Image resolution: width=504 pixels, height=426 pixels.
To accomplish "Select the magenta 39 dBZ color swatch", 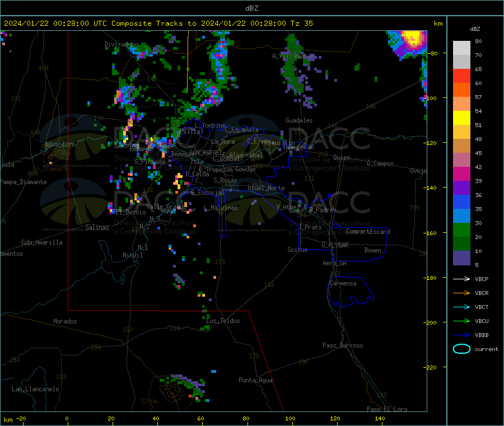I will click(x=461, y=174).
